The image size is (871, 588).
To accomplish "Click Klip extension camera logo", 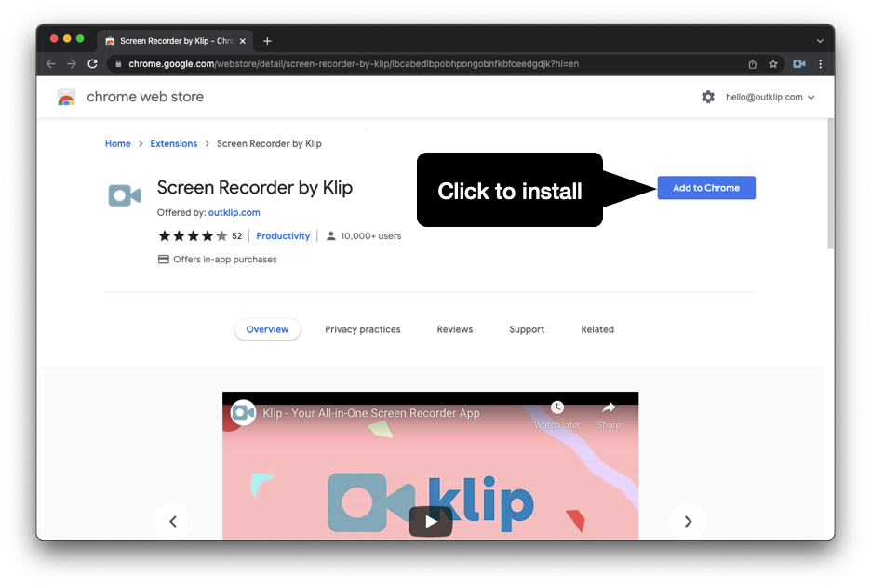I will 125,195.
